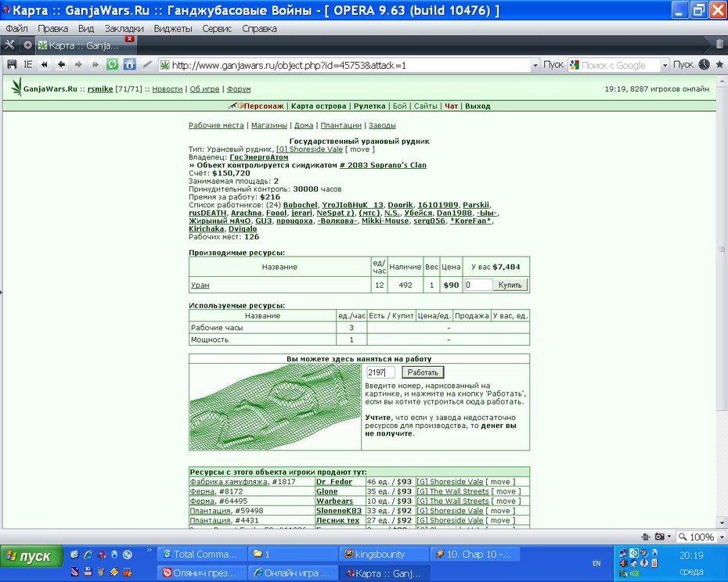Open the Вид menu
Screen dimensions: 728x582
coord(86,28)
